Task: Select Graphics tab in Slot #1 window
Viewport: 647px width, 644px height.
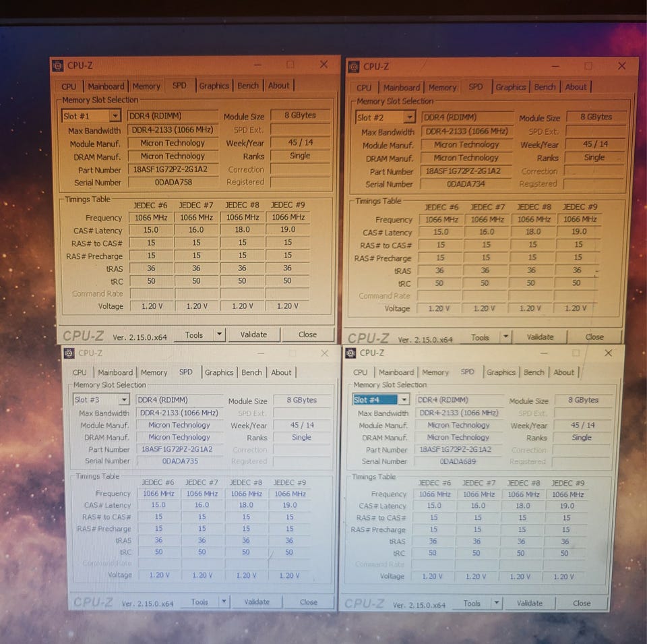Action: point(214,86)
